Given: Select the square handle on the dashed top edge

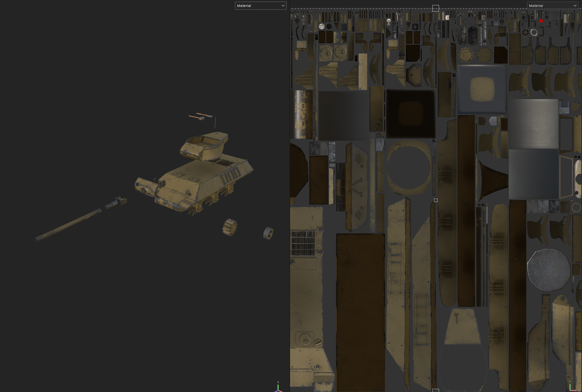Looking at the screenshot, I should click(x=436, y=8).
